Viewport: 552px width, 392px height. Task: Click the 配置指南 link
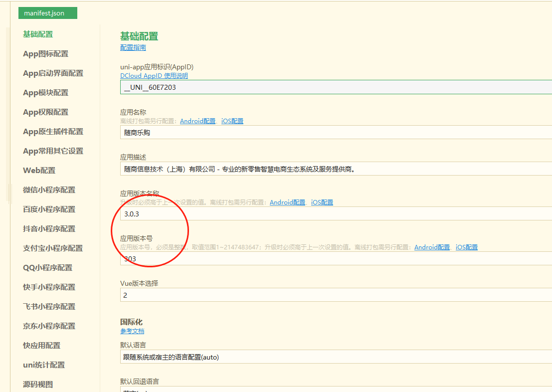click(133, 47)
